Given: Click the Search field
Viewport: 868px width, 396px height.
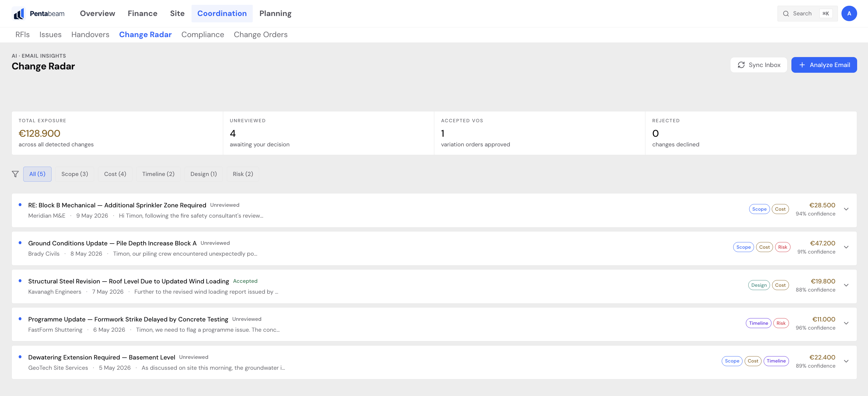Looking at the screenshot, I should (x=807, y=14).
